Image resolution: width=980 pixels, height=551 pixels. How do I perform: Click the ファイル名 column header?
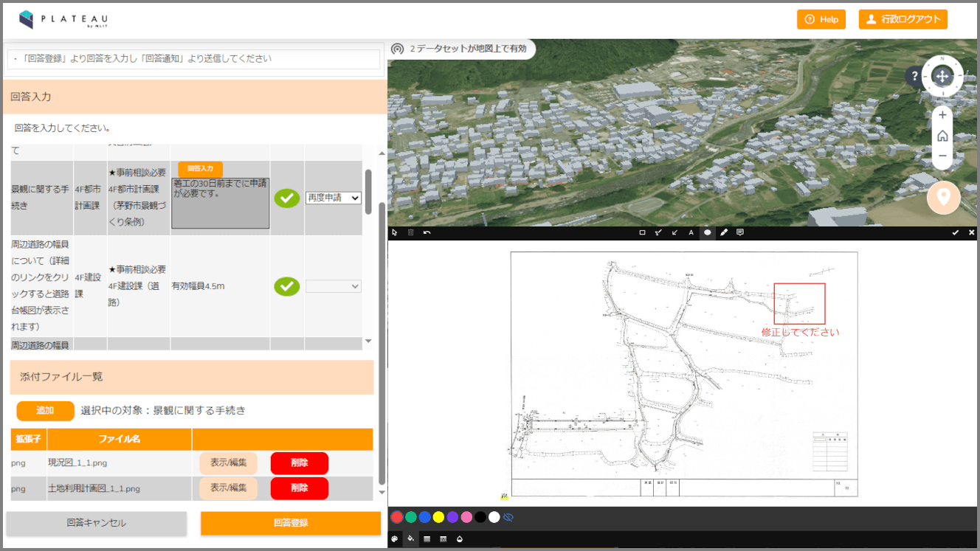(x=120, y=440)
